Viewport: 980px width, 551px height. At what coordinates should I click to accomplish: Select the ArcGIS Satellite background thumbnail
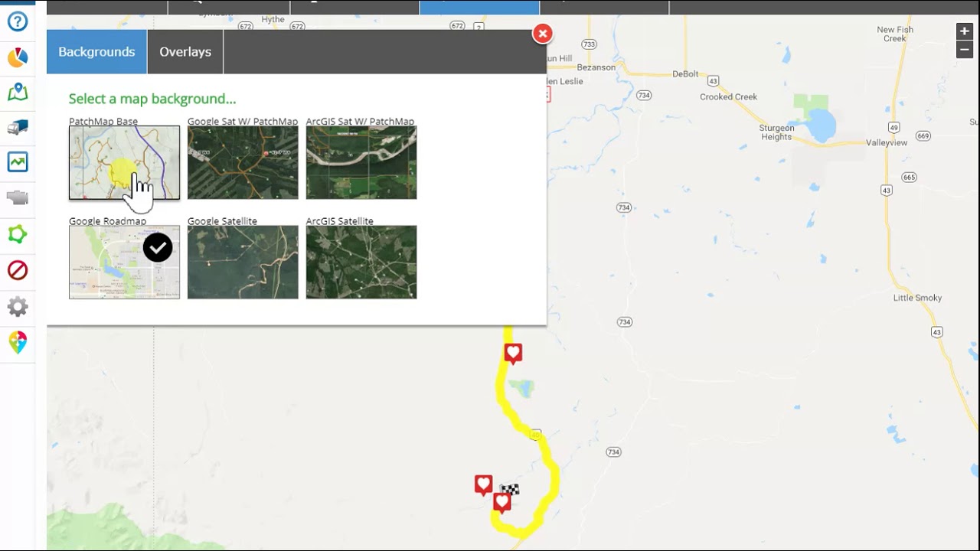coord(361,262)
